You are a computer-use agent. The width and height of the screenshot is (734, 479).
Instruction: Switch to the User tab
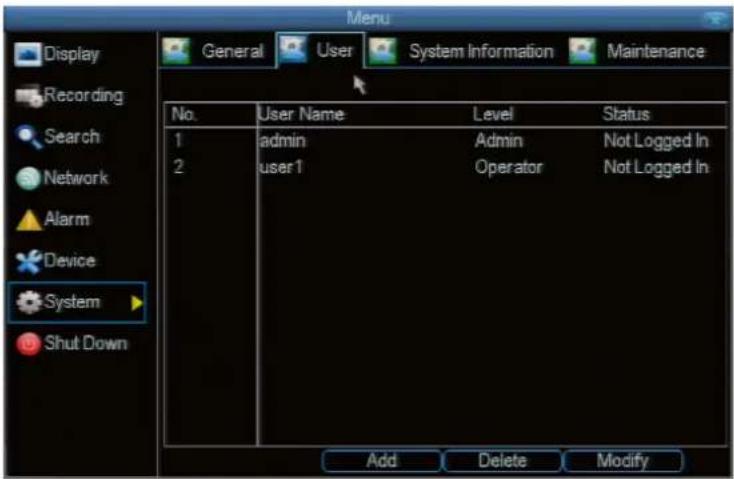pos(321,50)
